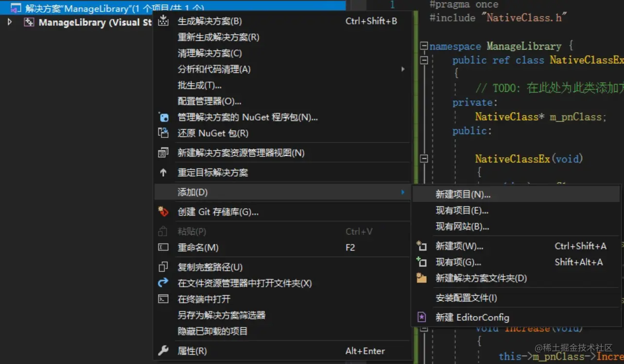Choose 重定目标解决方案
This screenshot has height=364, width=624.
pyautogui.click(x=282, y=172)
